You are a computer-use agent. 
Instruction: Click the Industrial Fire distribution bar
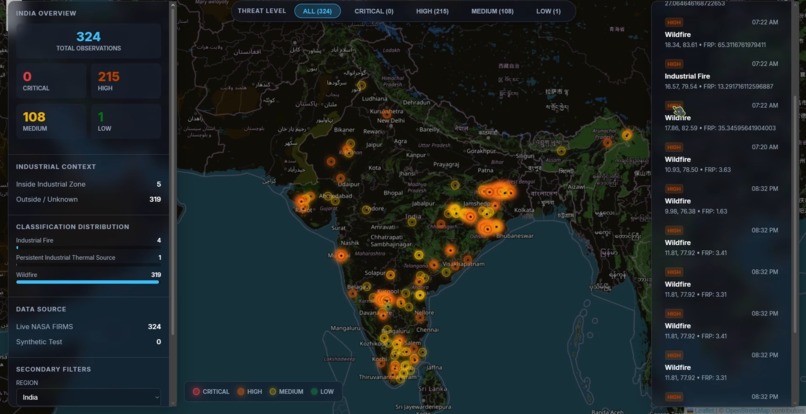(x=88, y=248)
